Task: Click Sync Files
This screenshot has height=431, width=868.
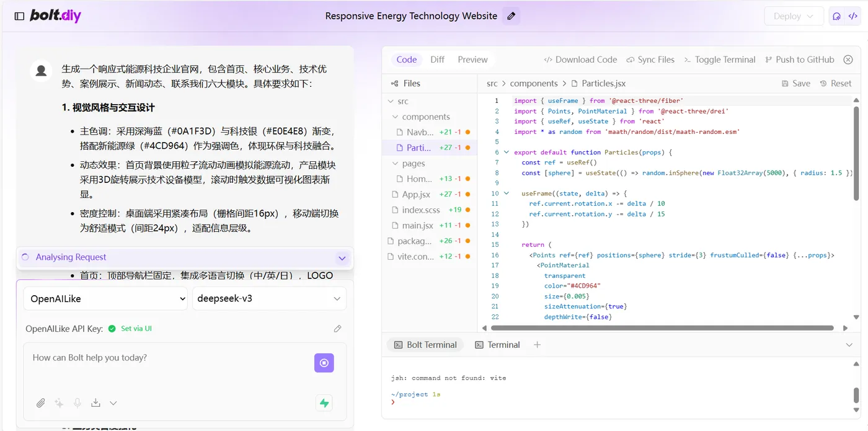Action: click(650, 60)
